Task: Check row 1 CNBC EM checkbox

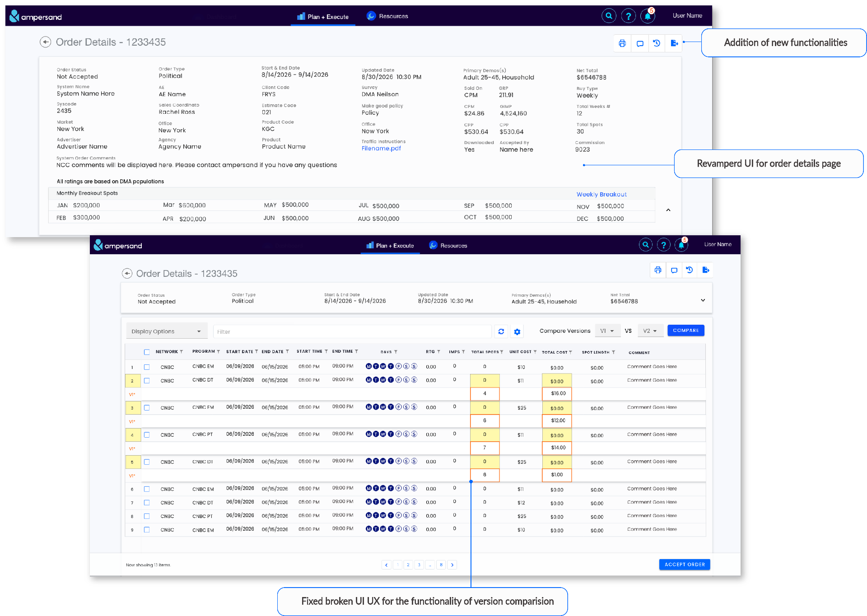Action: (147, 367)
